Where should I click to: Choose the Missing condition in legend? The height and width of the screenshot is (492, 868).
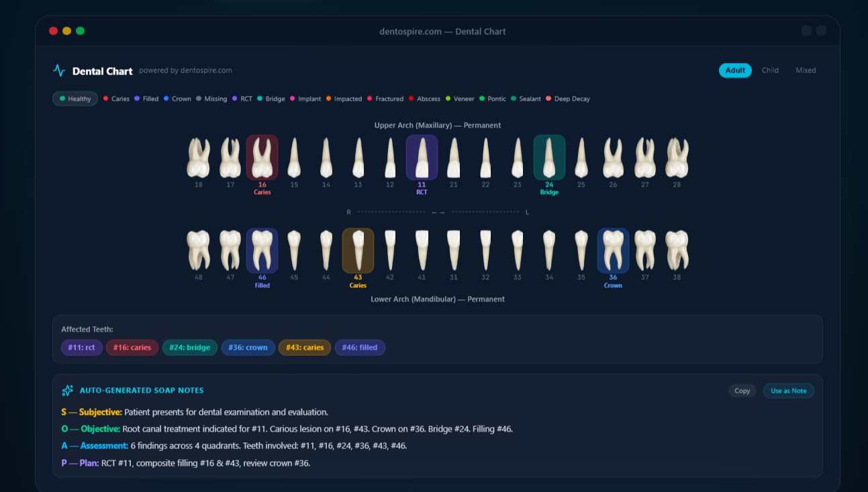click(211, 99)
